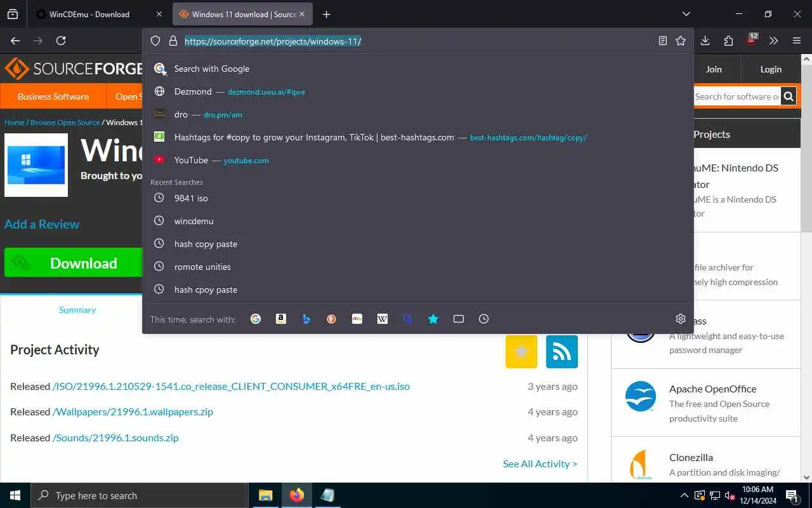Select the YouTube suggestion
Viewport: 812px width, 508px height.
(x=417, y=160)
